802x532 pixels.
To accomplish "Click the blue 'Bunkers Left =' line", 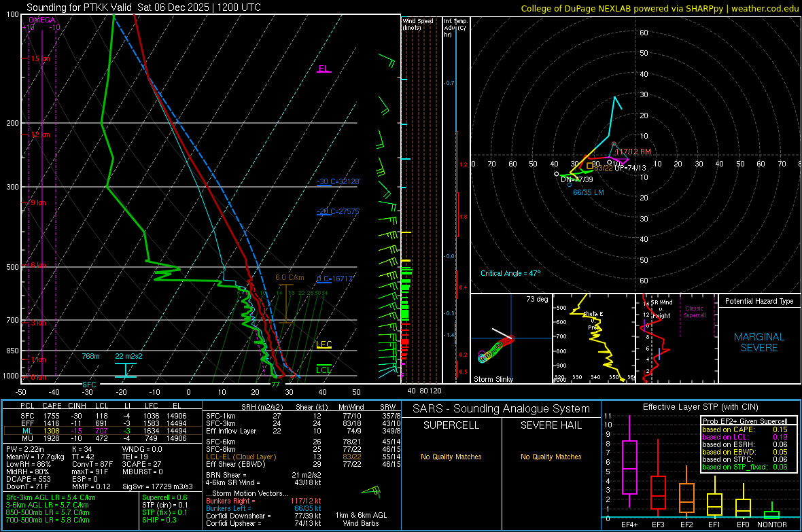I will (263, 508).
